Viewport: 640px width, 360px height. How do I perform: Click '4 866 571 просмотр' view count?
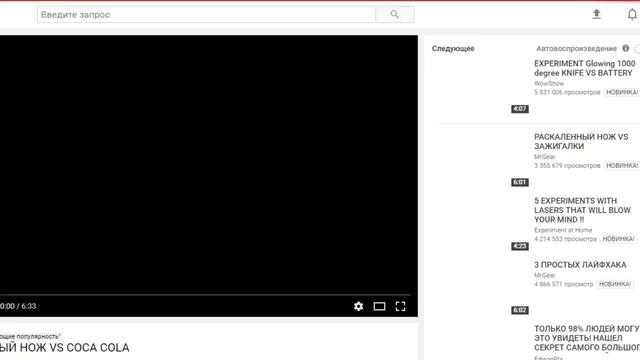click(563, 284)
